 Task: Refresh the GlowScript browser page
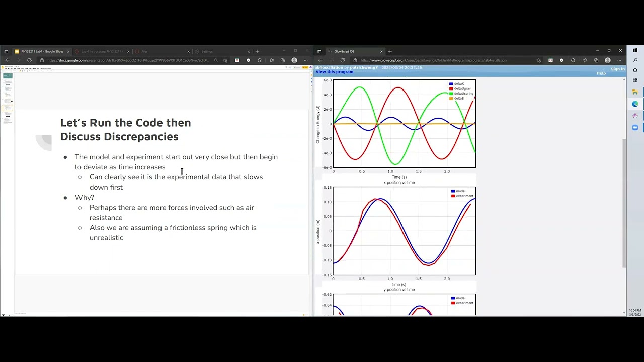click(x=343, y=60)
